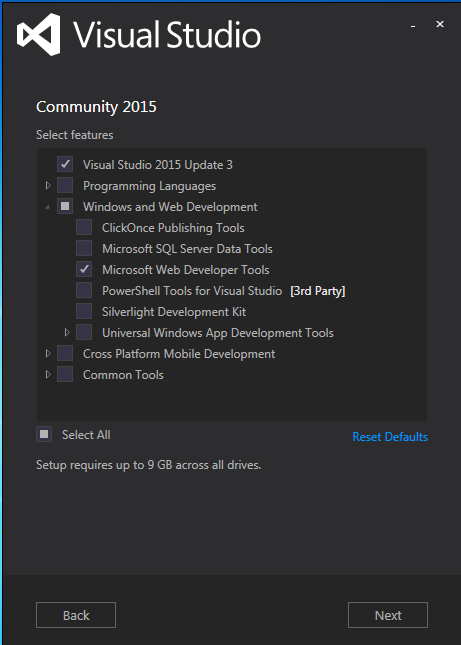Check Universal Windows App Development Tools checkbox

click(x=84, y=332)
